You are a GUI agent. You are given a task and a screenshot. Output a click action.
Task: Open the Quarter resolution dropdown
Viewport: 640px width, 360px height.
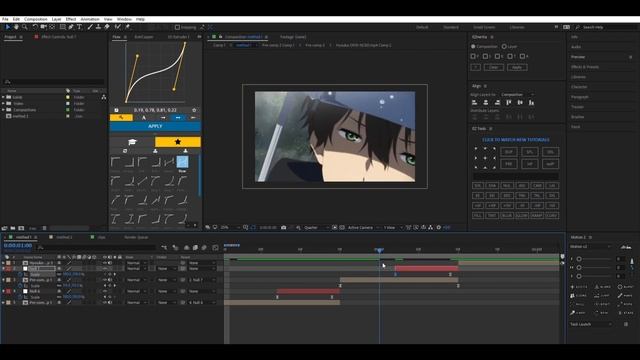316,227
